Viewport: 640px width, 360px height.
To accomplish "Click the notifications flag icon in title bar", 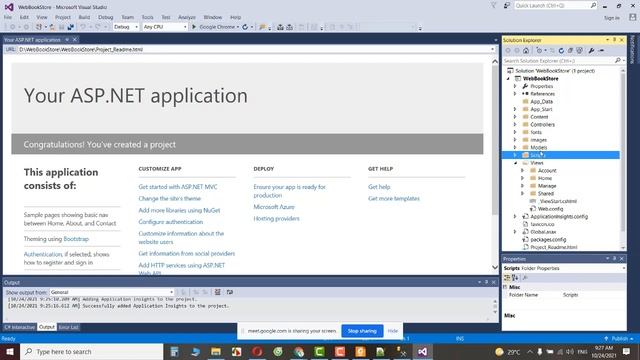I will click(493, 6).
